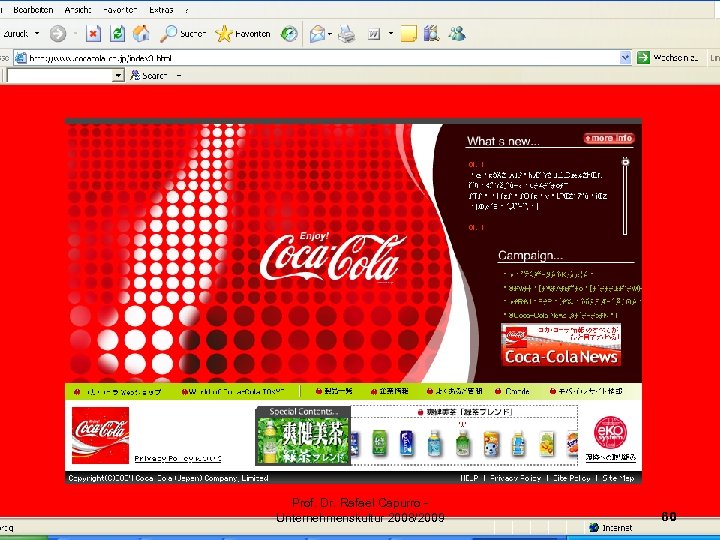Open the Coca-Cola News banner
This screenshot has height=540, width=720.
point(561,345)
